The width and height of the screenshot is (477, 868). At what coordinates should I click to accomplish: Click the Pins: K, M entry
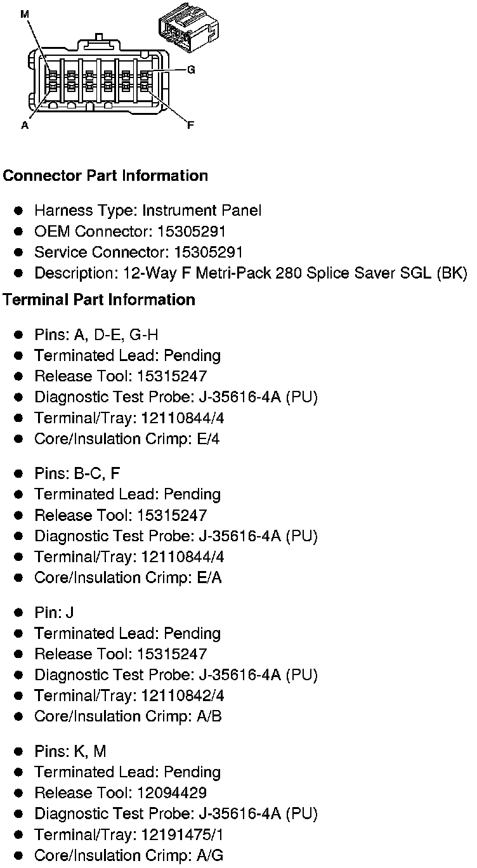(70, 751)
